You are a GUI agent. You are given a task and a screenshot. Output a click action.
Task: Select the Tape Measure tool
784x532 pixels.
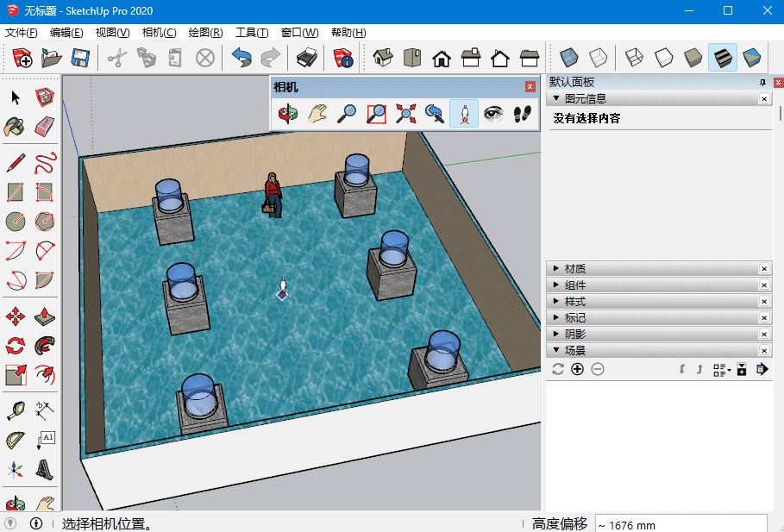[x=16, y=410]
